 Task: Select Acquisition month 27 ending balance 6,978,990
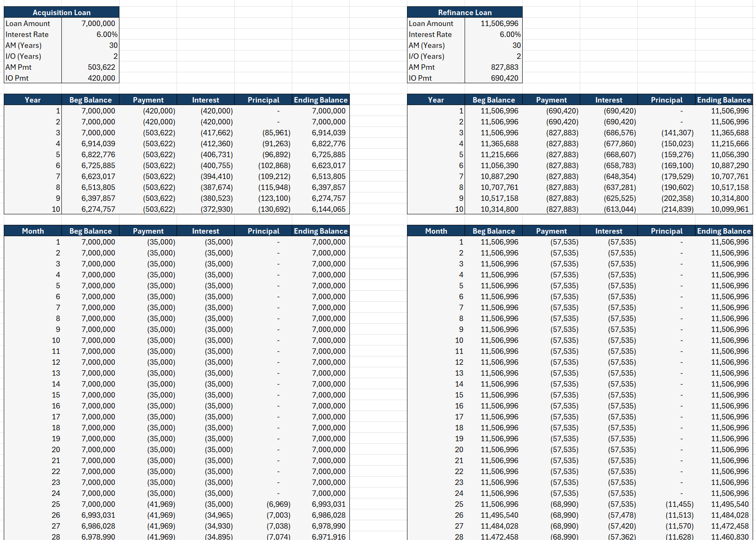pyautogui.click(x=321, y=526)
